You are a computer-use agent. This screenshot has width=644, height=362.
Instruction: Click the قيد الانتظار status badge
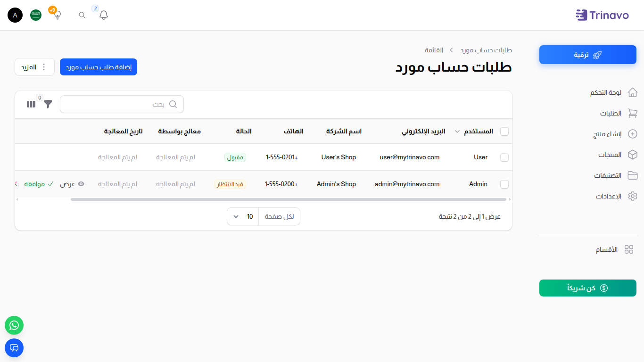click(230, 184)
